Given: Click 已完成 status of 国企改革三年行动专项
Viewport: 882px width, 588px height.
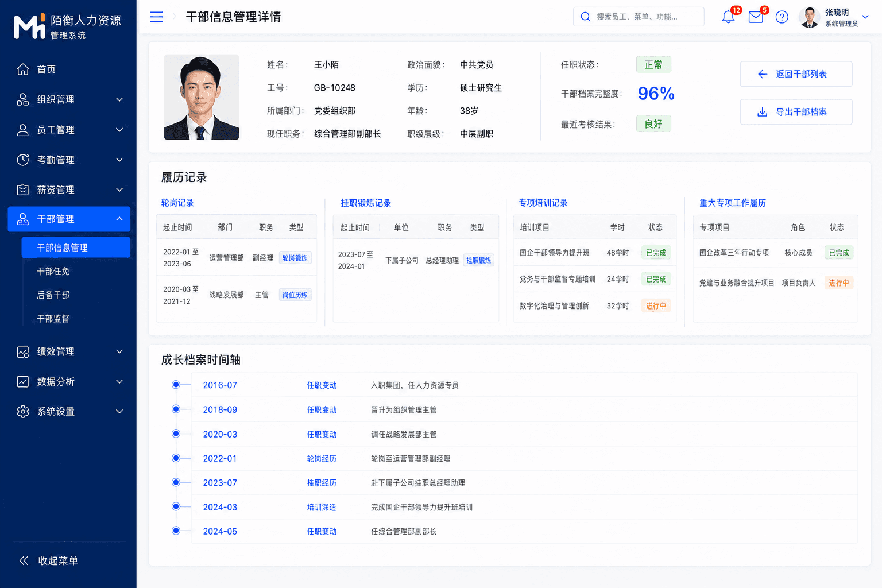Looking at the screenshot, I should (839, 253).
